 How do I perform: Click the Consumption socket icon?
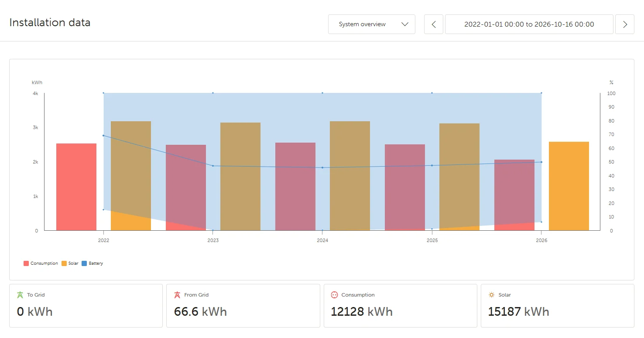tap(335, 295)
